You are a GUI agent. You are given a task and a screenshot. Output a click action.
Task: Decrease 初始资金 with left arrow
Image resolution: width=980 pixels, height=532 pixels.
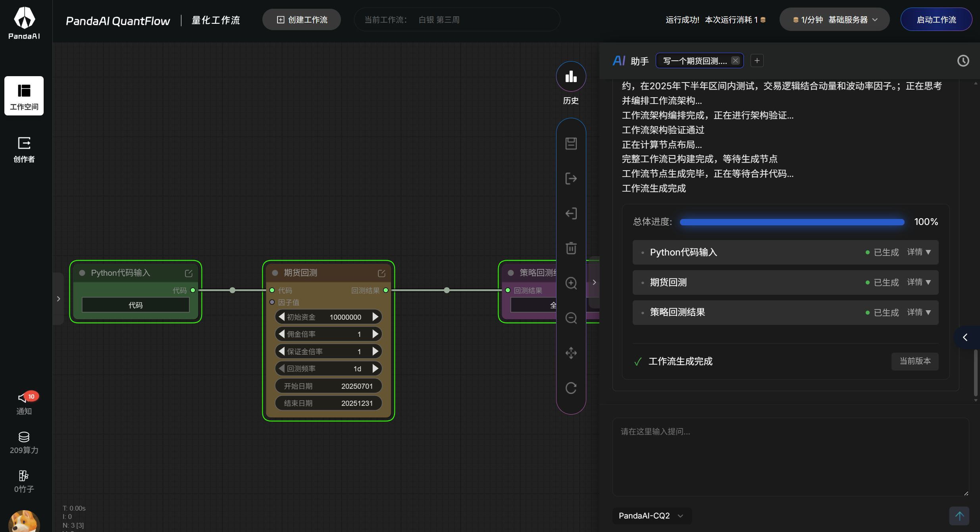(x=281, y=317)
